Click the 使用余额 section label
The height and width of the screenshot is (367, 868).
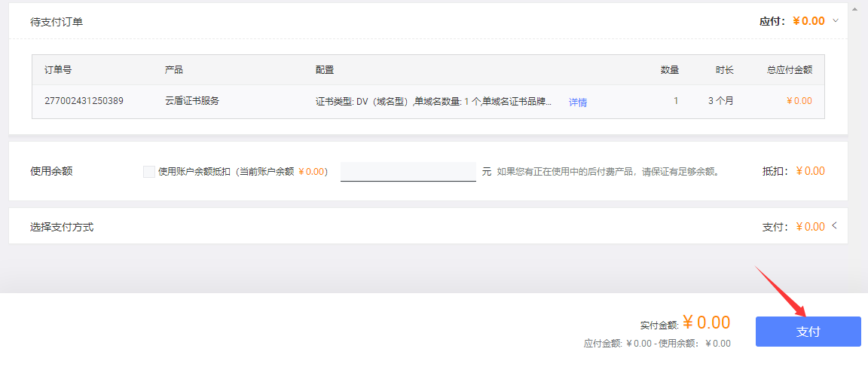[51, 171]
